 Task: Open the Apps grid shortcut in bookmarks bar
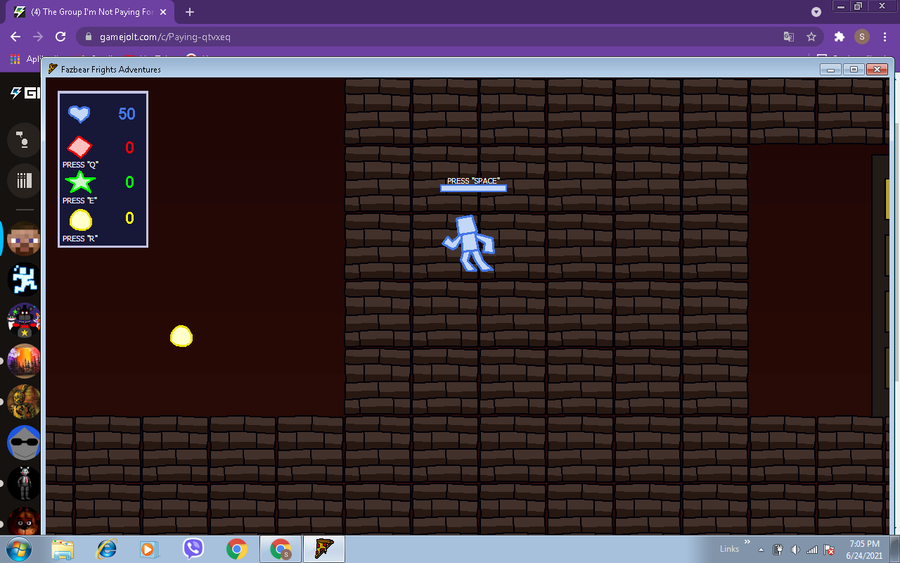tap(15, 59)
